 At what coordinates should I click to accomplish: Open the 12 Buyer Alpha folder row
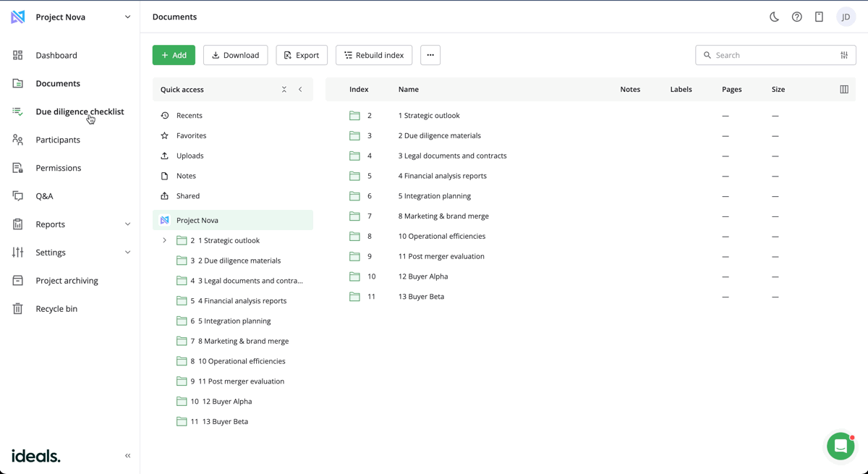click(423, 276)
